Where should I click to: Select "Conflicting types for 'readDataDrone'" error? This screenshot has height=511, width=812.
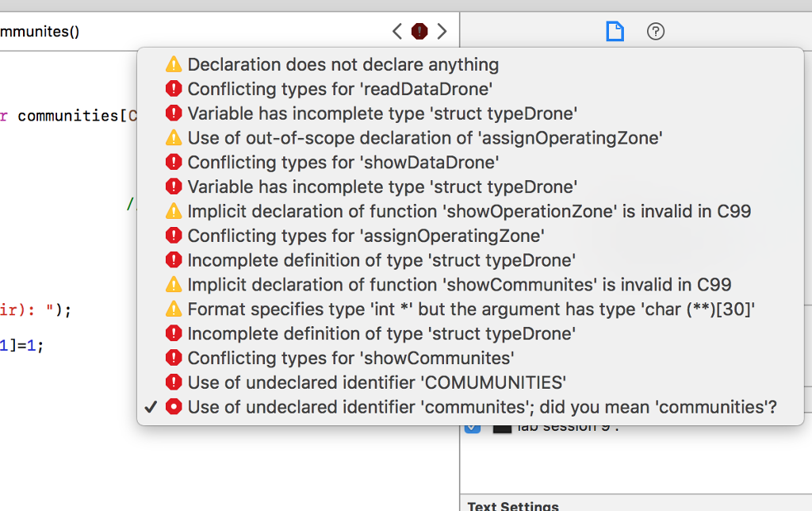pos(470,89)
